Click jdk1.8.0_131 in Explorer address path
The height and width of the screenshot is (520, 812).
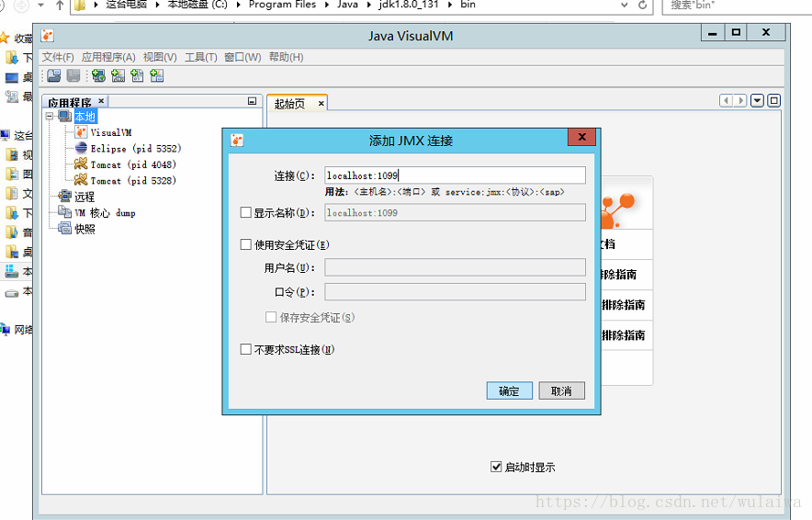(409, 5)
